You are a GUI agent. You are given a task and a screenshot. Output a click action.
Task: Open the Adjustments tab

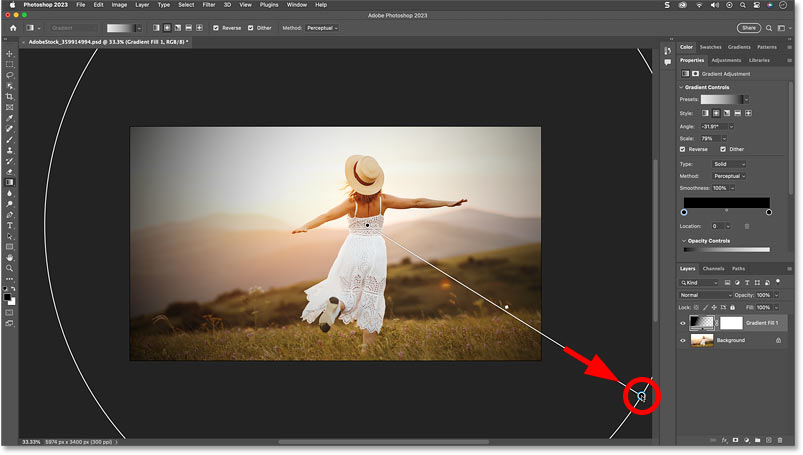(x=726, y=60)
